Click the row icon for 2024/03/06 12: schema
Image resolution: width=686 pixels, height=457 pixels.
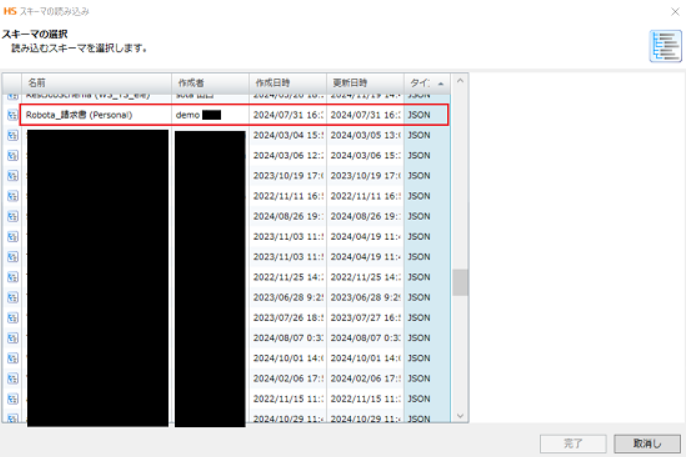(12, 156)
